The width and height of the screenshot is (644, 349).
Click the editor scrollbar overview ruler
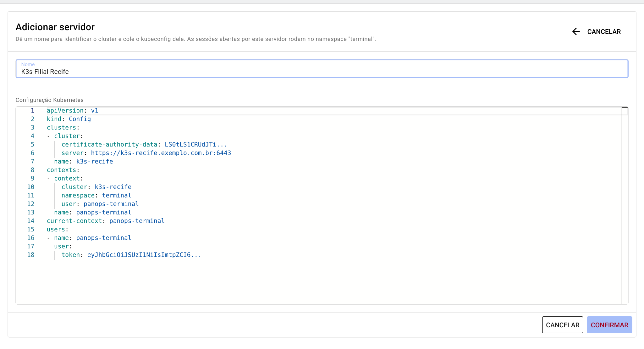pyautogui.click(x=625, y=205)
